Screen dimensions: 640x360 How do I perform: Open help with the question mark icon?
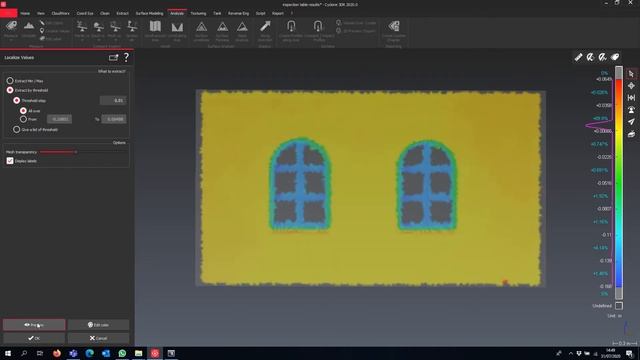point(127,57)
